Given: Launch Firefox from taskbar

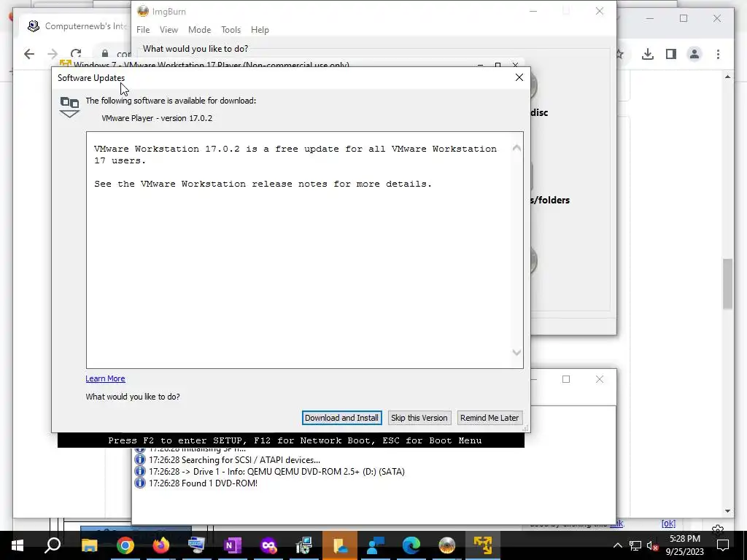Looking at the screenshot, I should tap(160, 545).
